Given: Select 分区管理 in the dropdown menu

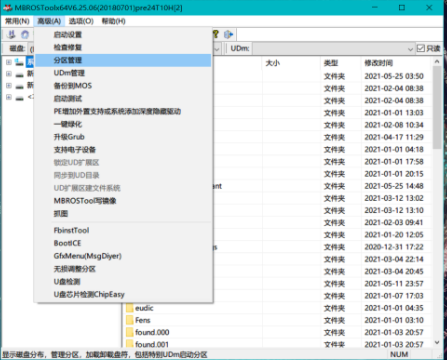Looking at the screenshot, I should [123, 60].
